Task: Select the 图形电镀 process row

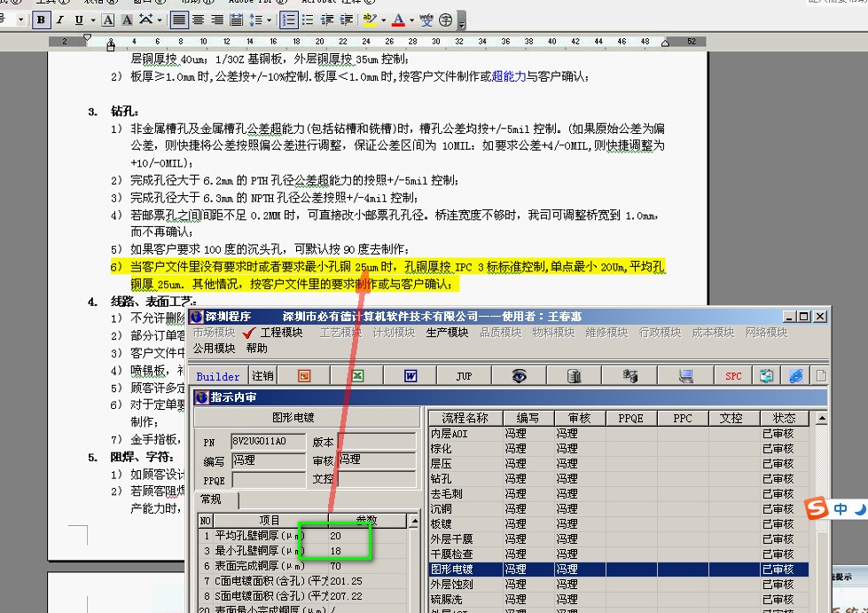Action: coord(619,569)
